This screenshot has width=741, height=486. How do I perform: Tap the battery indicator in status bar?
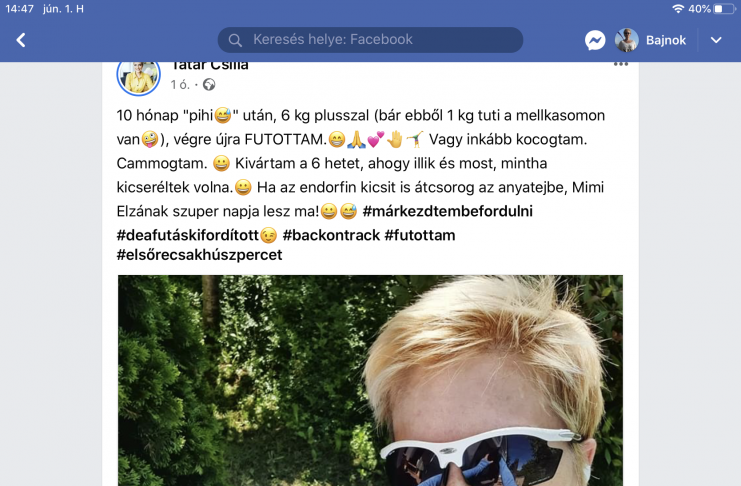[724, 9]
